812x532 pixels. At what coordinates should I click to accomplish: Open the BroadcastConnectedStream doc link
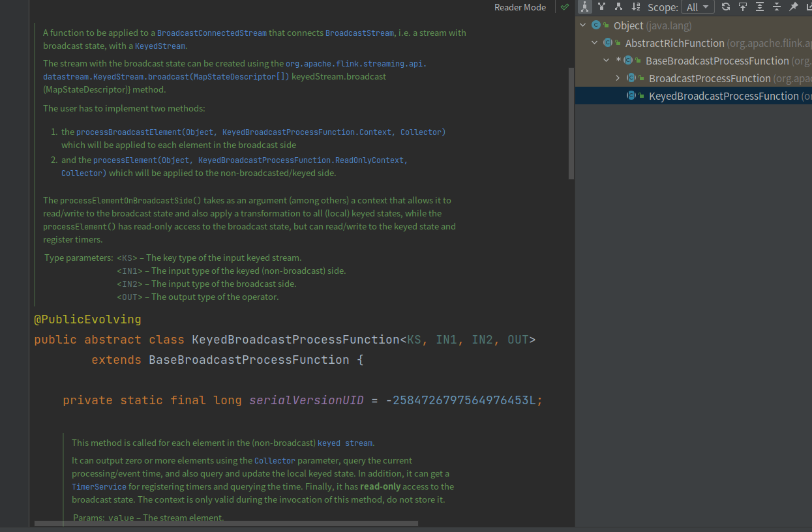click(x=212, y=33)
